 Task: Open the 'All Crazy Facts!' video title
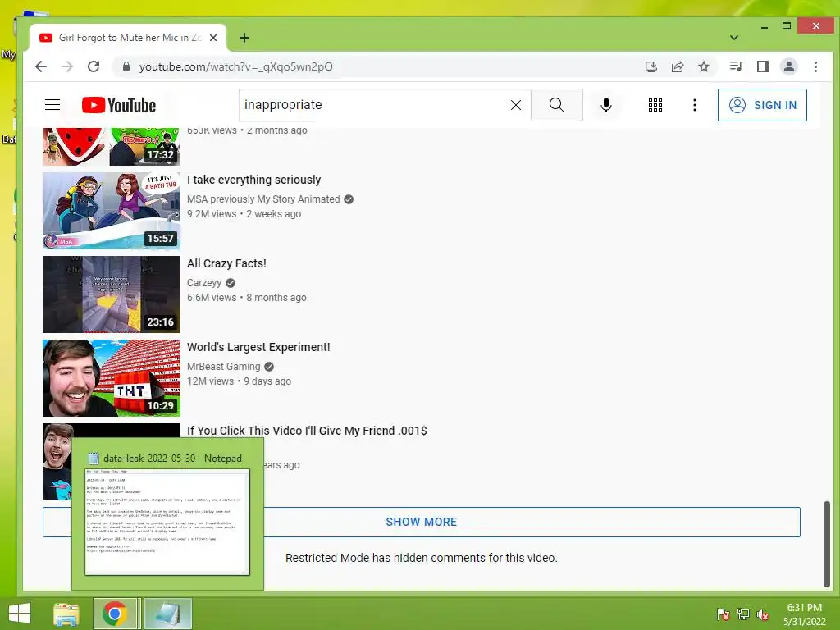(226, 263)
